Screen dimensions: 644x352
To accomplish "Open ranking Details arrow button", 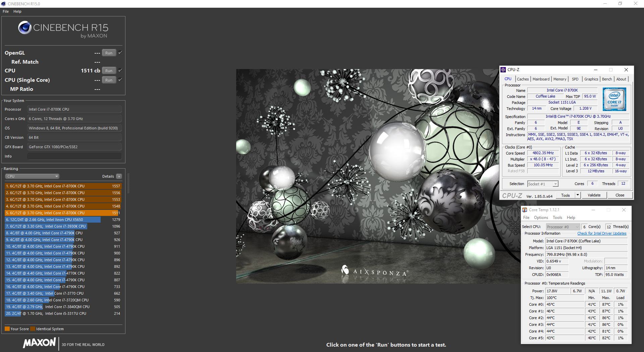I will pyautogui.click(x=119, y=176).
